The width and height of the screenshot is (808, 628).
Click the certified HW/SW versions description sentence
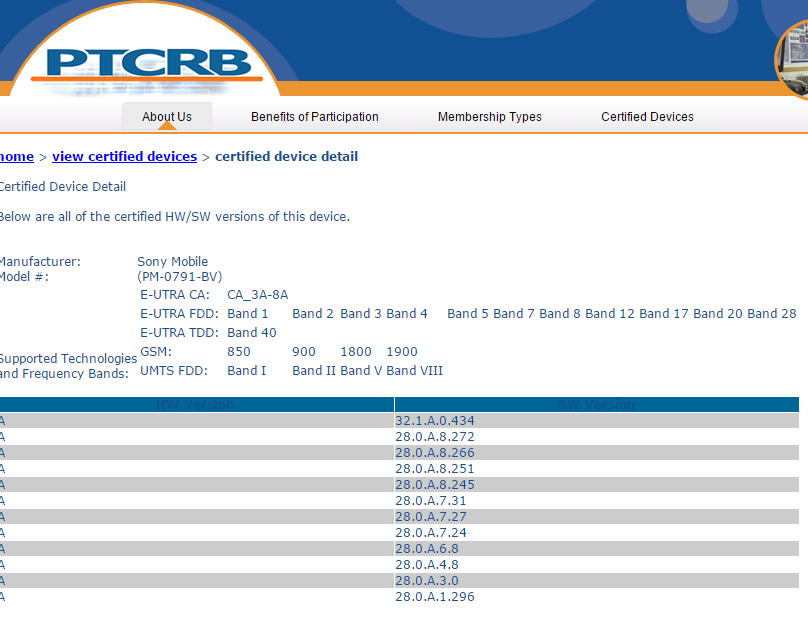tap(175, 217)
